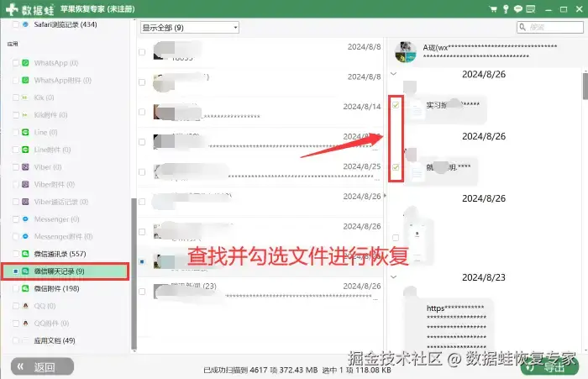Screen dimensions: 588x379
Task: Open the menu list icon in title bar
Action: pos(530,9)
